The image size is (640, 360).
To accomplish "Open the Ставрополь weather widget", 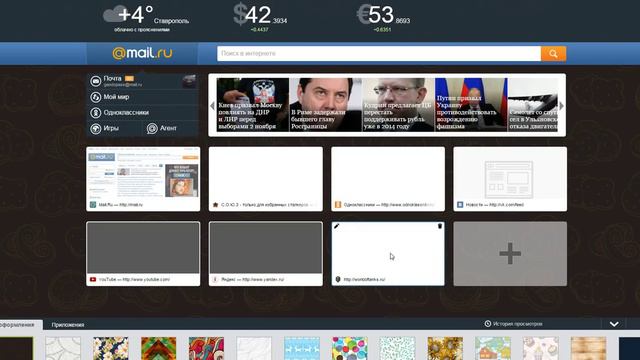I will click(146, 18).
